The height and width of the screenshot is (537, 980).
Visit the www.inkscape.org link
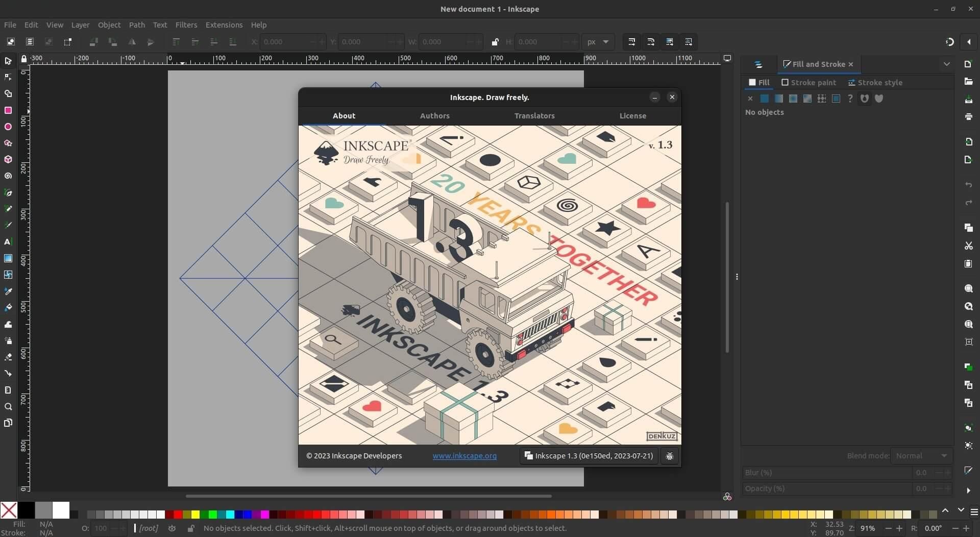(464, 456)
